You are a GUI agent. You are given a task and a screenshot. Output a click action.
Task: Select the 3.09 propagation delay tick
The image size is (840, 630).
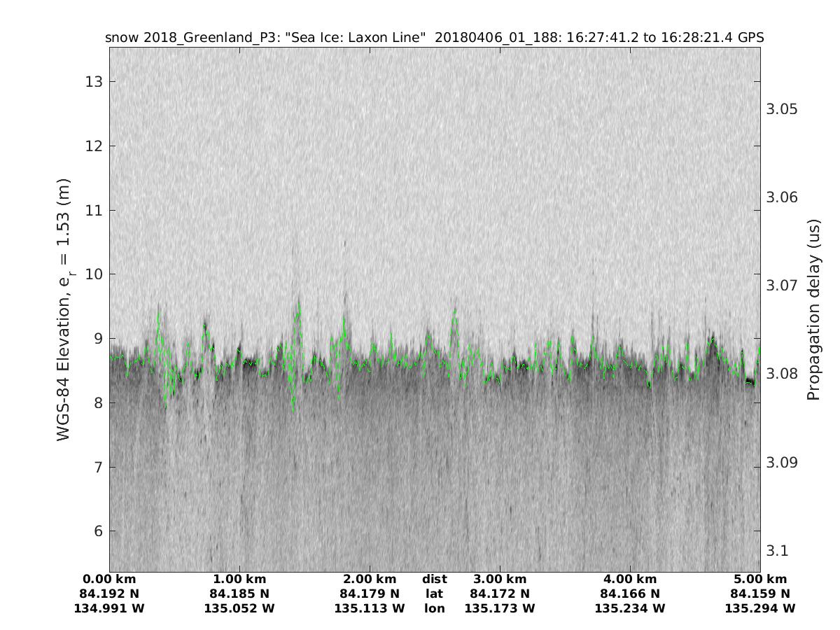782,462
